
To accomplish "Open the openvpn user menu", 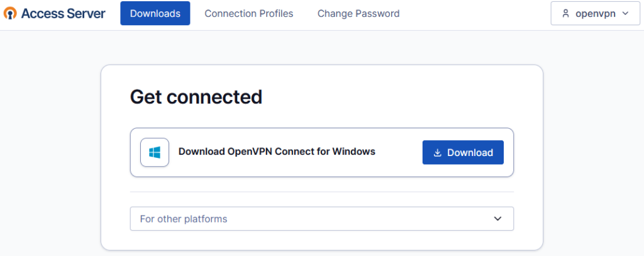I will [x=596, y=13].
